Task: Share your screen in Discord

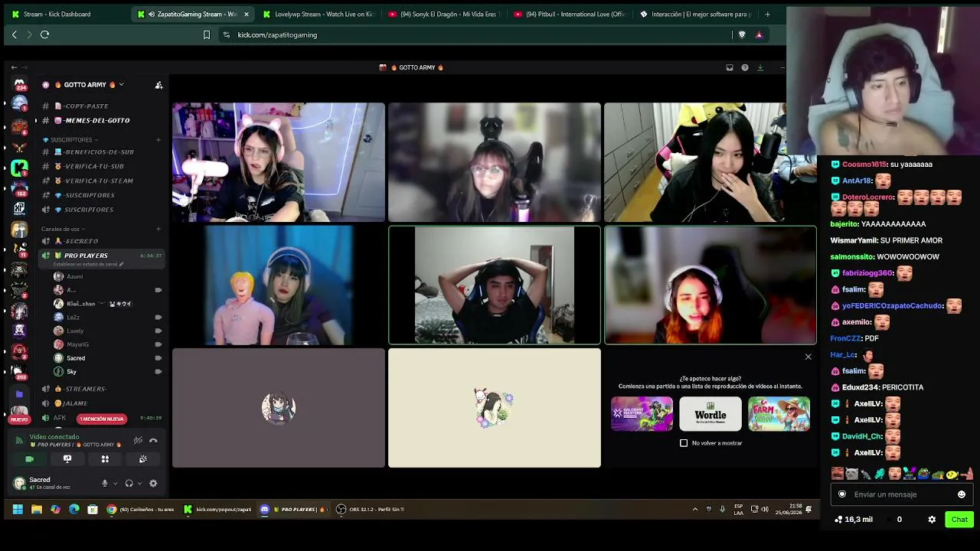Action: pos(67,459)
